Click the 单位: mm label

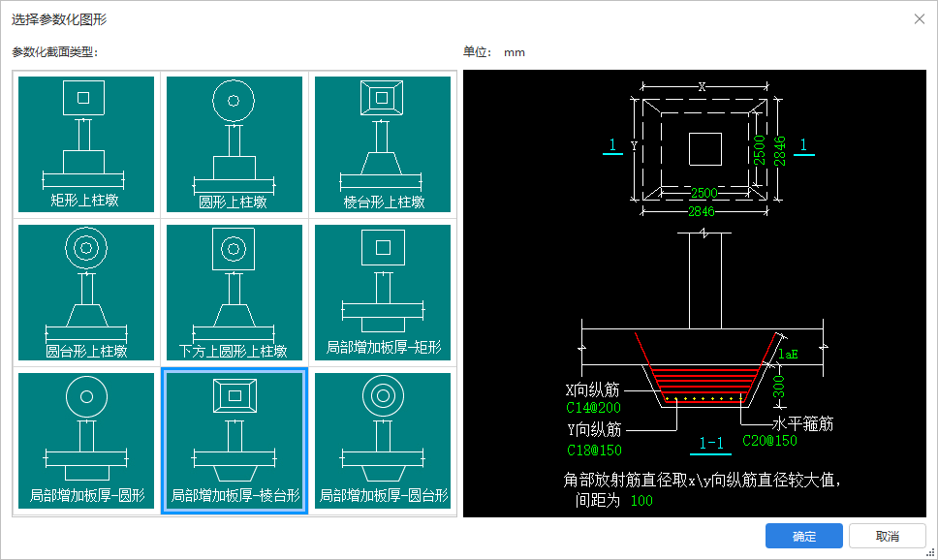click(494, 52)
